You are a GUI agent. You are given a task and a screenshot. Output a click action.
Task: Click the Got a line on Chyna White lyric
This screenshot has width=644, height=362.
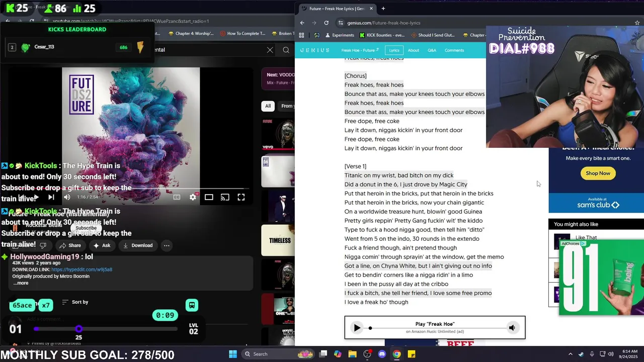tap(418, 266)
